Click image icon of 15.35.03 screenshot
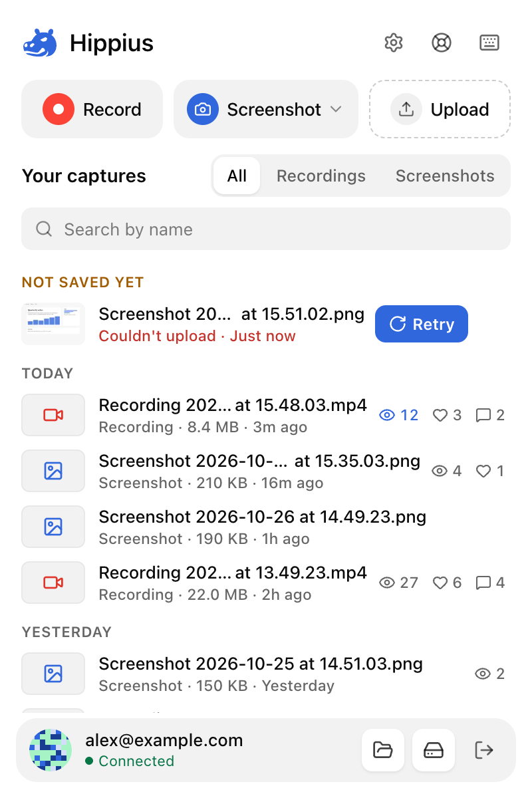Image resolution: width=532 pixels, height=798 pixels. click(x=53, y=471)
